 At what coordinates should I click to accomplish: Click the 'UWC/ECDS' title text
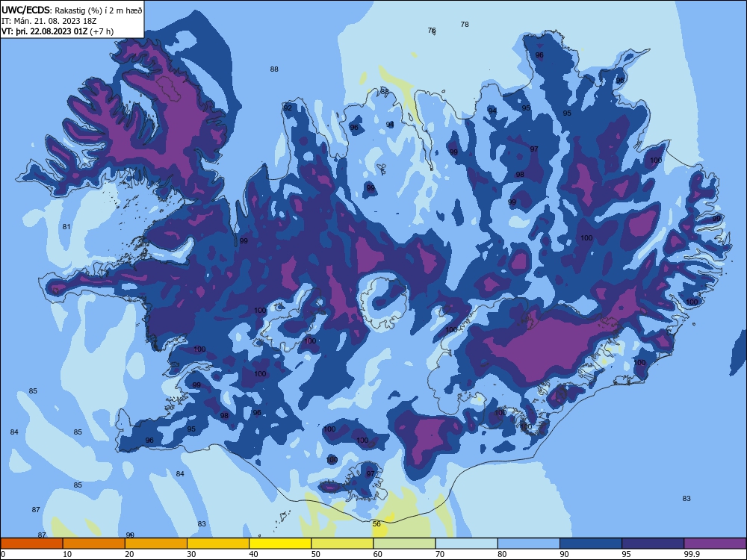coord(25,10)
